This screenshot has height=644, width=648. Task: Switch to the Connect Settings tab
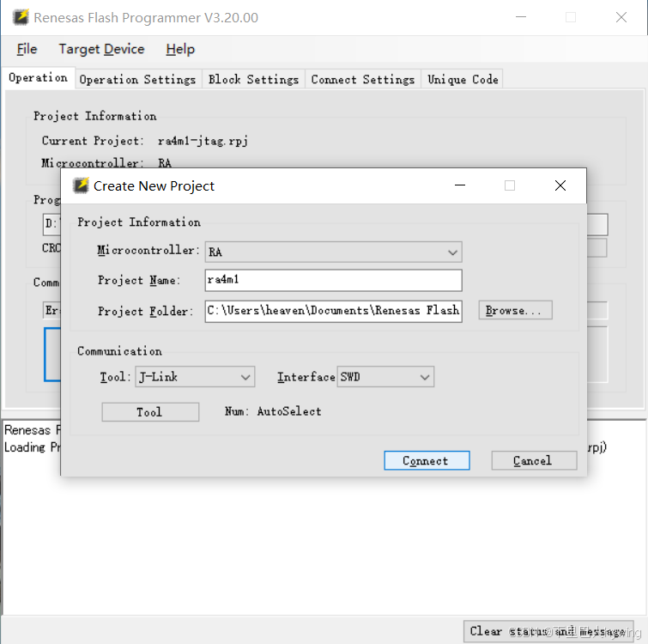coord(363,79)
